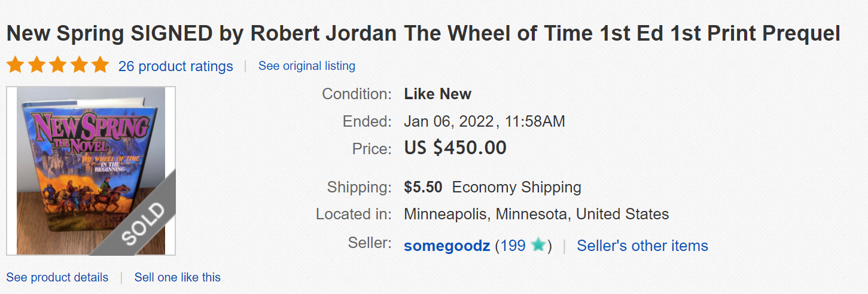Click the third orange rating star
The height and width of the screenshot is (294, 868).
coord(58,65)
